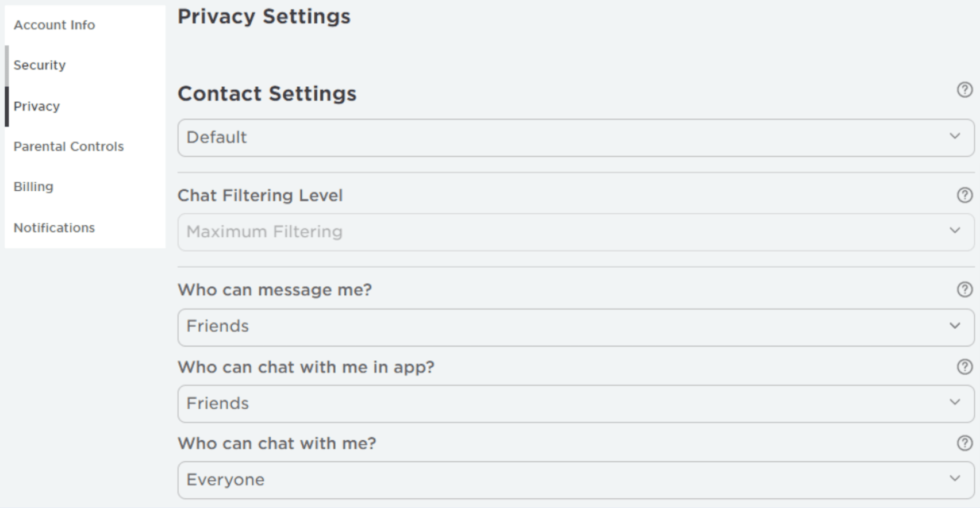The width and height of the screenshot is (980, 508).
Task: Click help icon for Who can message me
Action: pyautogui.click(x=964, y=290)
